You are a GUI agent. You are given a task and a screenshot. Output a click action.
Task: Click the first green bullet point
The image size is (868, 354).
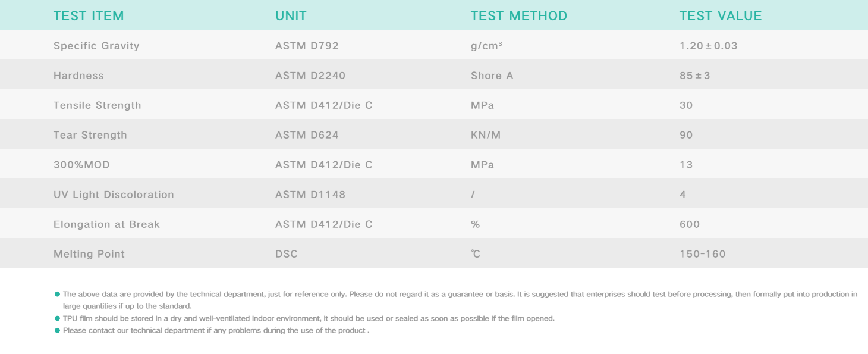pyautogui.click(x=57, y=294)
